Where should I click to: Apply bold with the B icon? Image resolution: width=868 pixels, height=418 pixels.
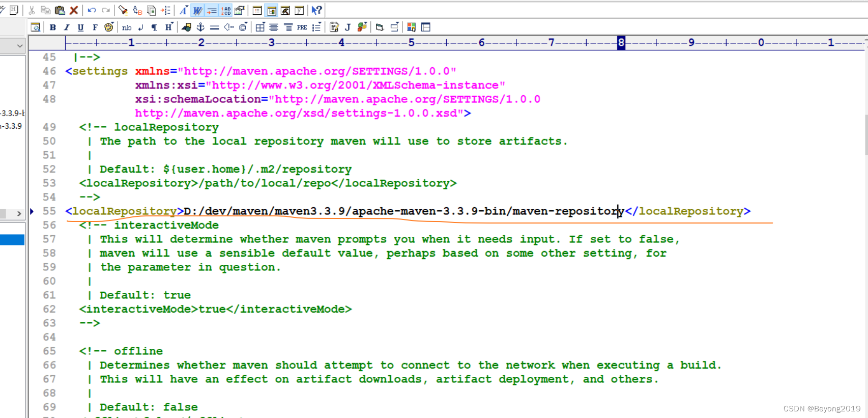coord(52,27)
